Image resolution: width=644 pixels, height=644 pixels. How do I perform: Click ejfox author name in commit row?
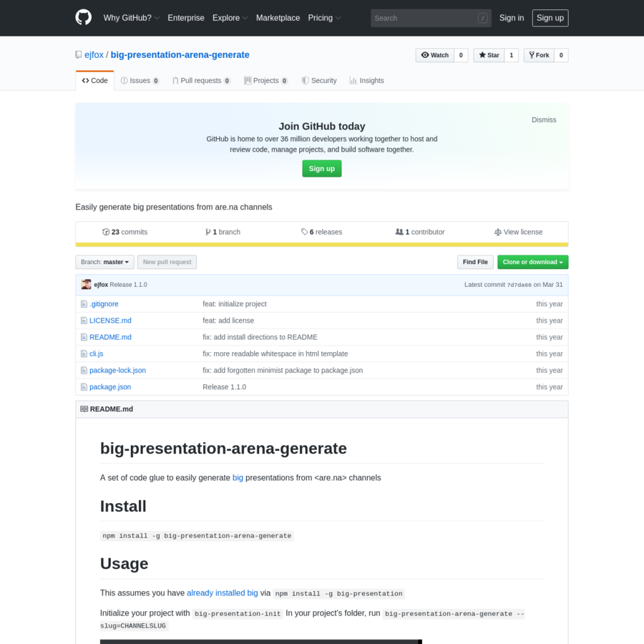(101, 285)
